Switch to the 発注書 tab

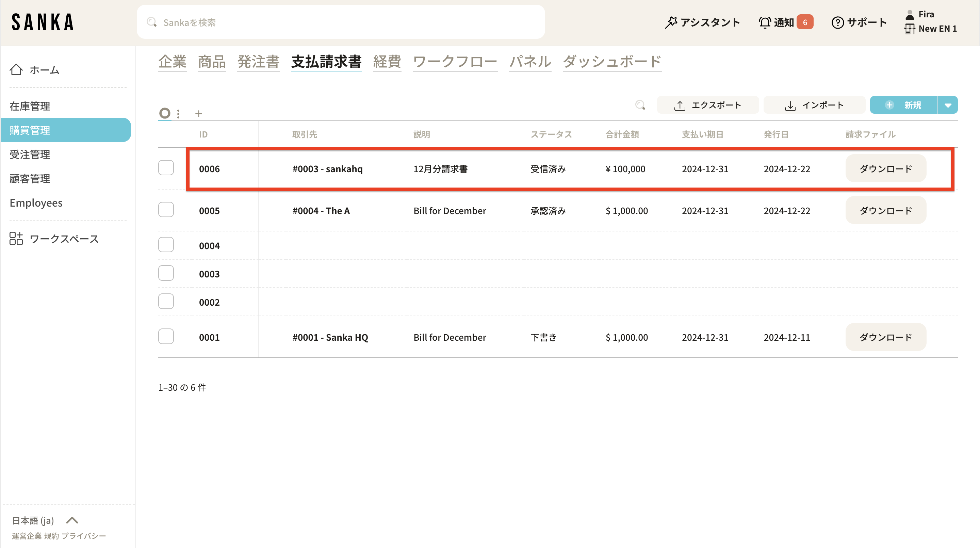[258, 62]
